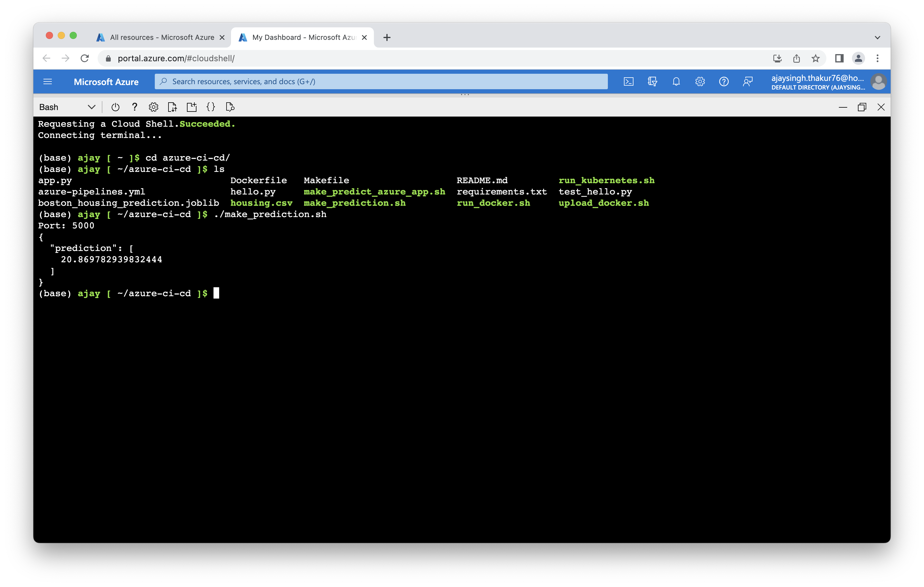
Task: Switch to All resources browser tab
Action: (x=161, y=37)
